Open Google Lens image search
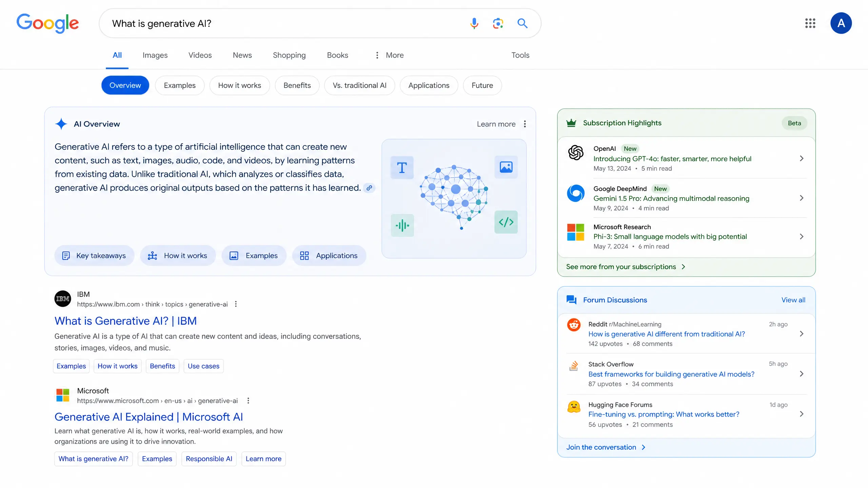 [498, 23]
